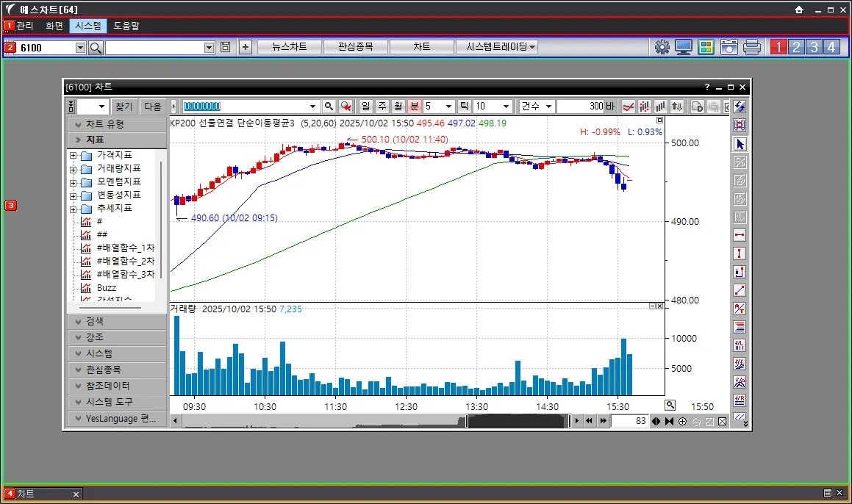Toggle the line chart type icon
This screenshot has width=852, height=504.
[x=628, y=107]
